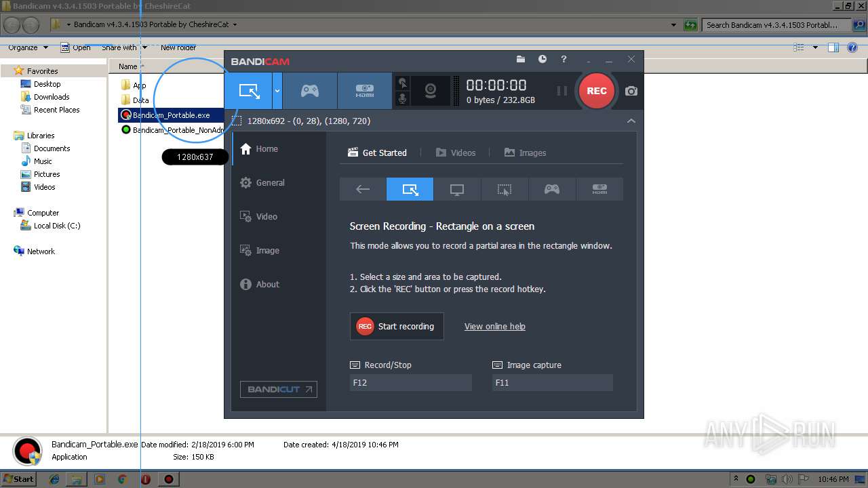This screenshot has width=868, height=488.
Task: Open Pictures library in navigation pane
Action: click(47, 174)
